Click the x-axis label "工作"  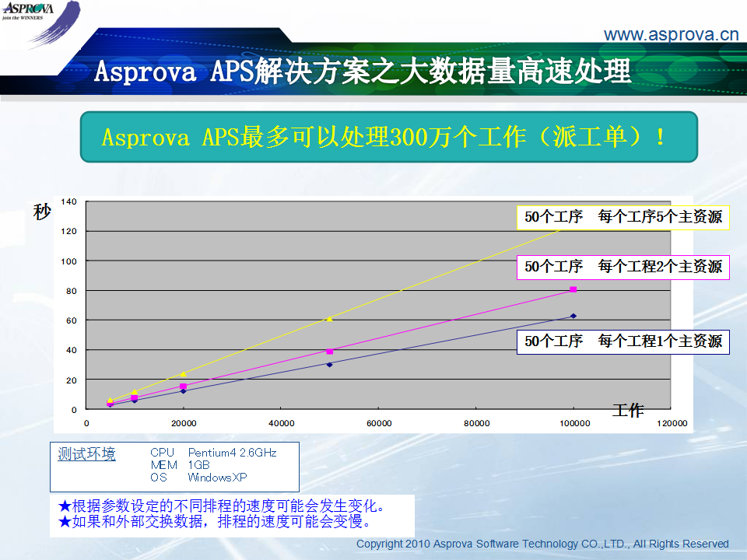[628, 410]
